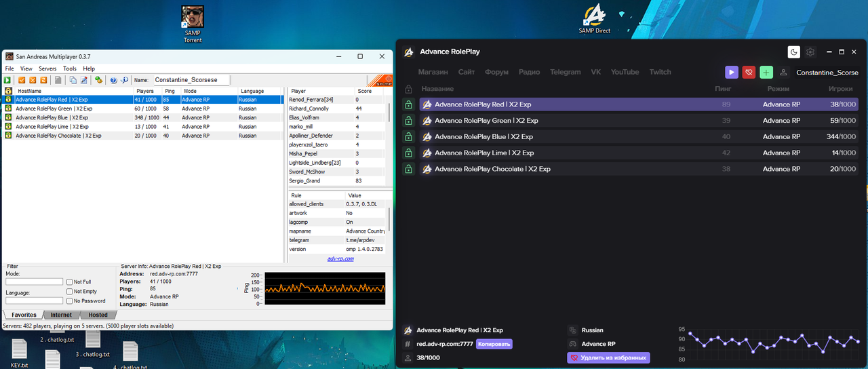Click the orange refresh-server icon in SAMP toolbar
868x369 pixels.
[x=43, y=80]
